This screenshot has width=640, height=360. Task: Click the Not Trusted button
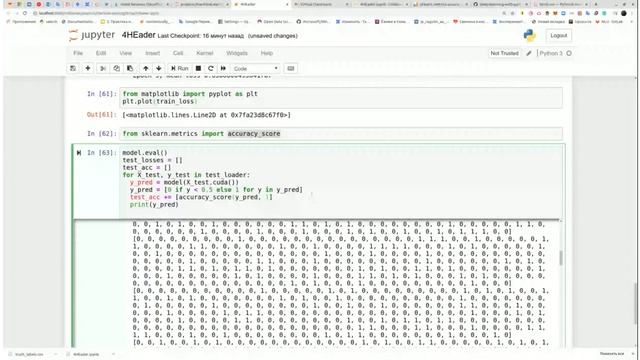coord(504,53)
